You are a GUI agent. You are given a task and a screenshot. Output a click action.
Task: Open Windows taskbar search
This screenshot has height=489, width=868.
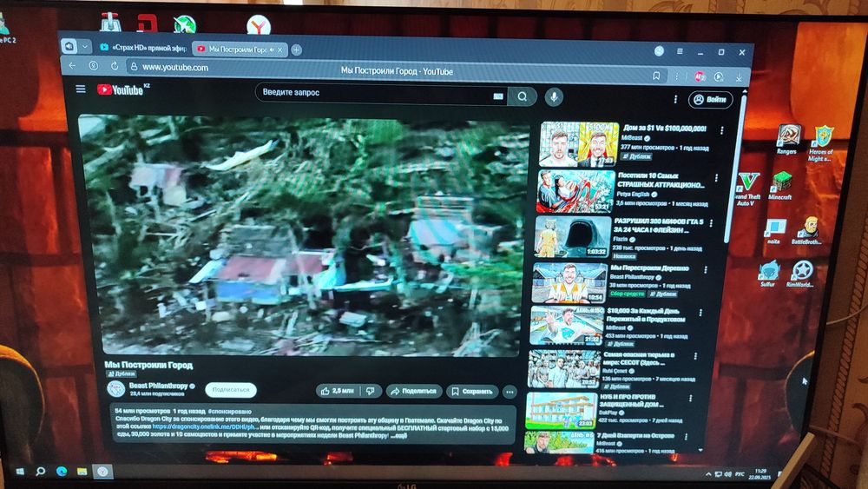(x=41, y=472)
